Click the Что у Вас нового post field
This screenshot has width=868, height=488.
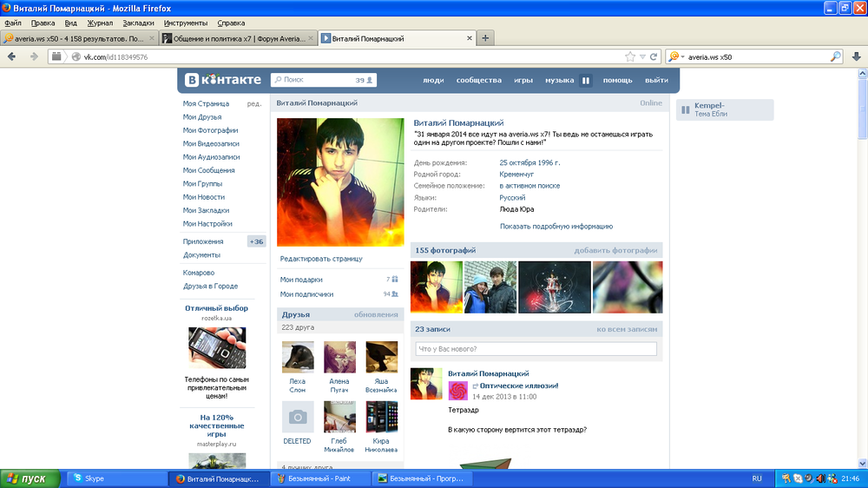[x=536, y=349]
